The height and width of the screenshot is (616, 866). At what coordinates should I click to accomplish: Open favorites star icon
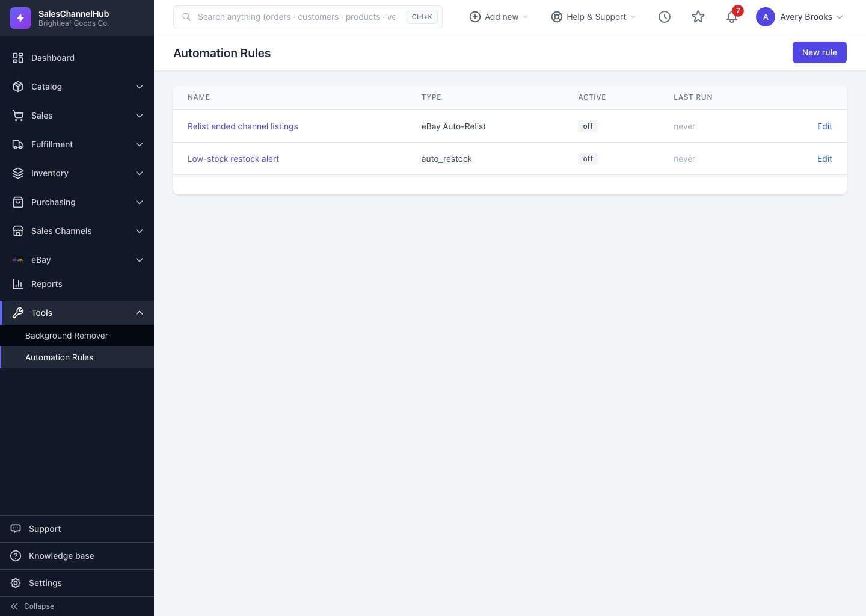point(698,17)
